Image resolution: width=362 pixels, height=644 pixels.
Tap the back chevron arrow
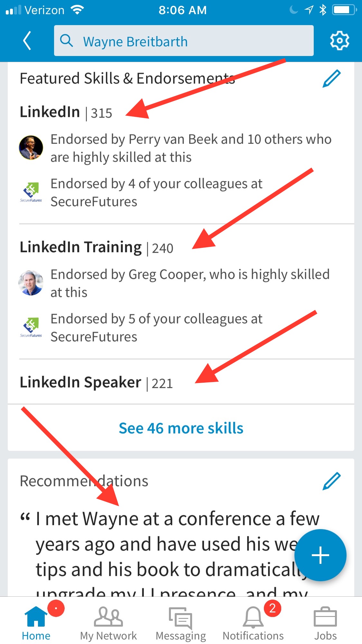tap(27, 40)
